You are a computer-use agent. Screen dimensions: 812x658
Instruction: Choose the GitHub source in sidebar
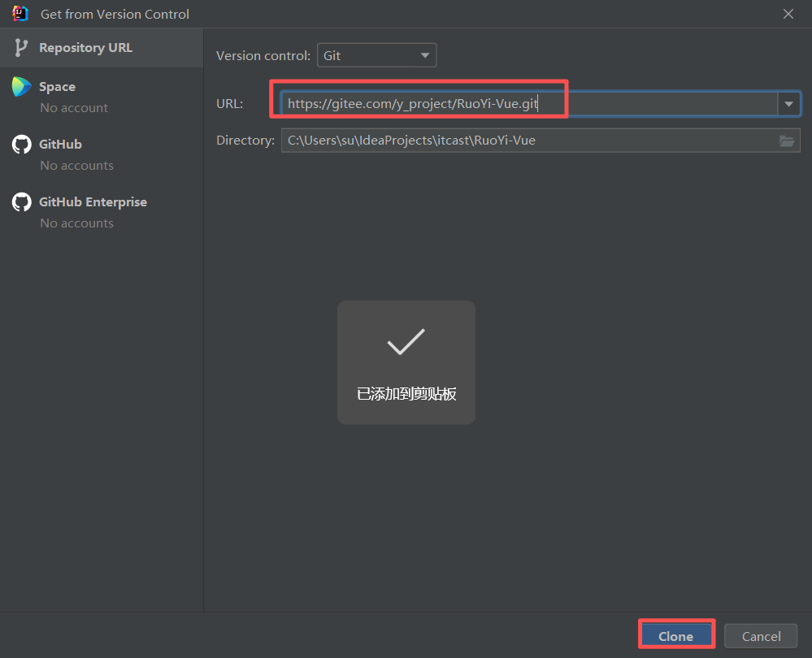(x=102, y=154)
